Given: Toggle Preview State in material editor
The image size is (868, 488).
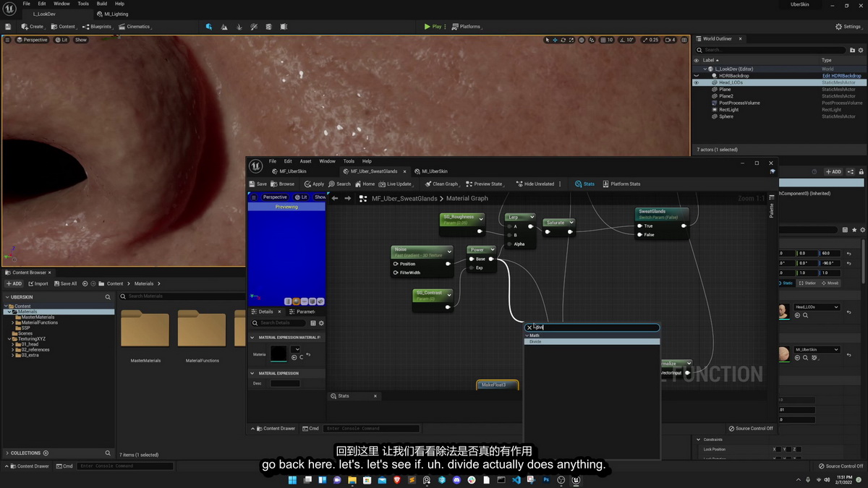Looking at the screenshot, I should [484, 184].
